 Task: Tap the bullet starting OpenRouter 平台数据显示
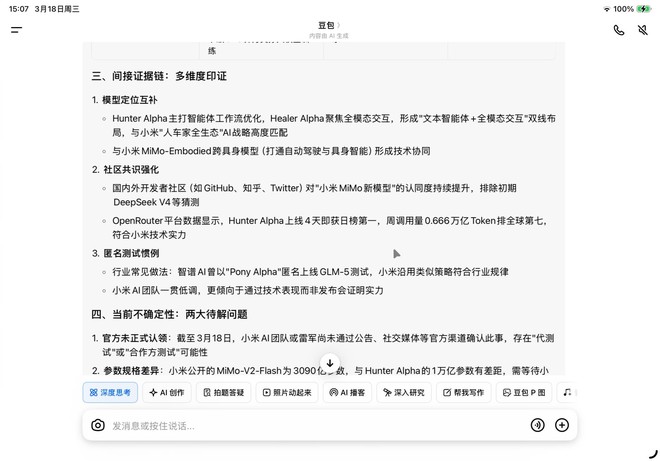point(329,228)
